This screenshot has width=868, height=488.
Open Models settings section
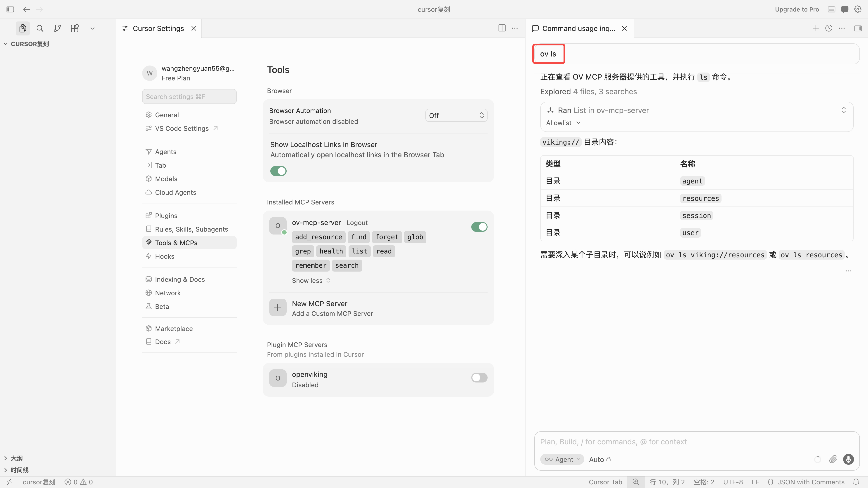point(189,178)
